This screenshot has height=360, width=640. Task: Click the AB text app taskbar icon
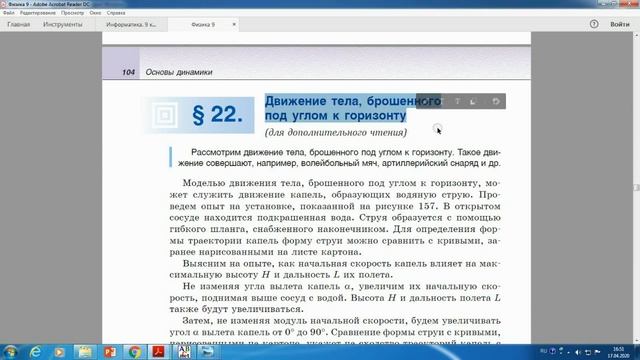point(184,352)
